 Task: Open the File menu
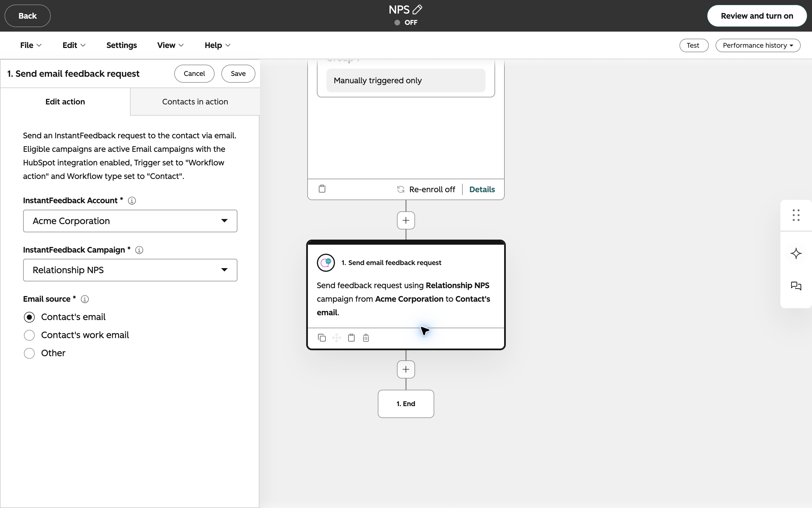coord(30,45)
